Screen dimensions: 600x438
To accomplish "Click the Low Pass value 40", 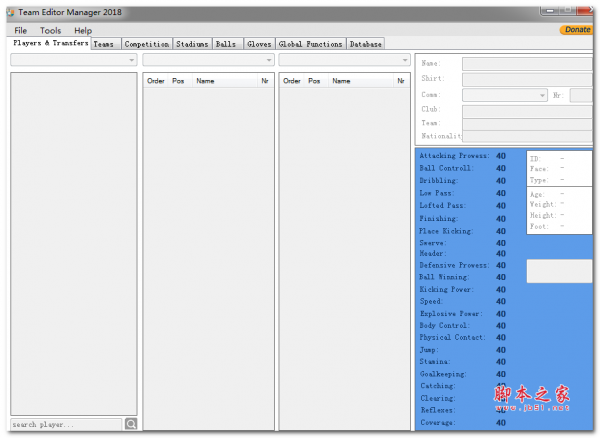I will coord(501,193).
